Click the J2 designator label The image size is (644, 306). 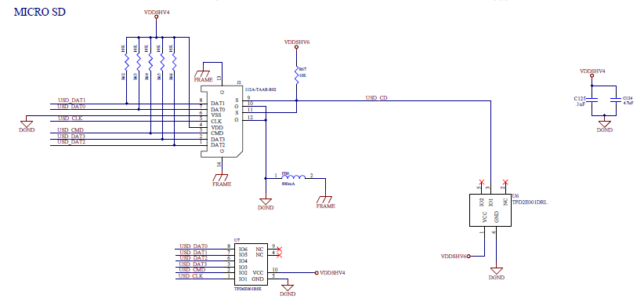(x=239, y=82)
